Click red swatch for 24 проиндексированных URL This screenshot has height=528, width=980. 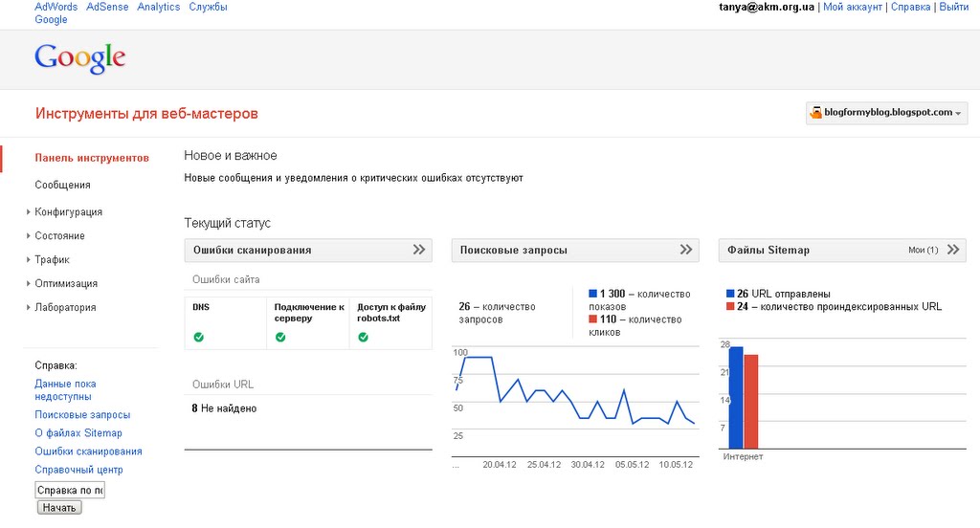(730, 306)
